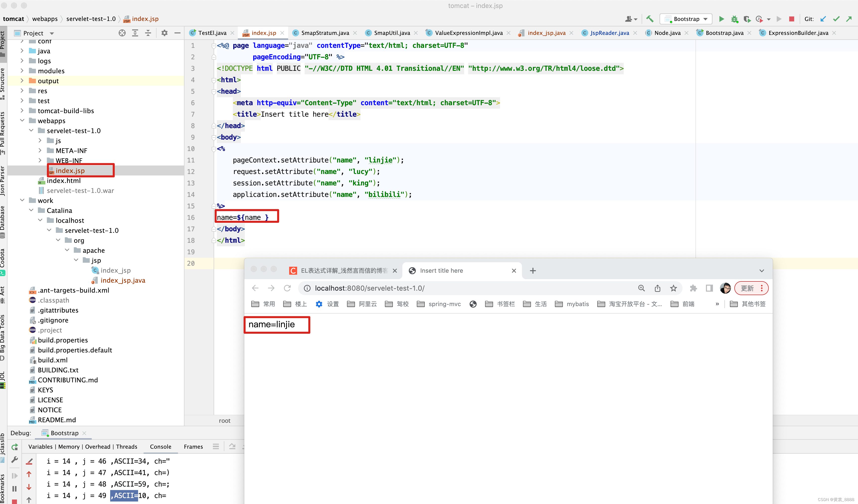The height and width of the screenshot is (504, 858).
Task: Collapse the webapps folder
Action: pos(22,120)
